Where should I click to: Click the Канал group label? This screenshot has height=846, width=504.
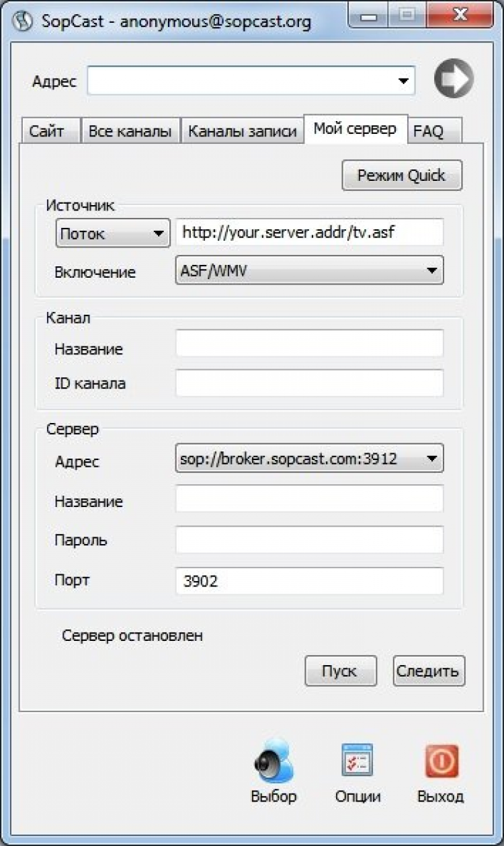[x=68, y=317]
